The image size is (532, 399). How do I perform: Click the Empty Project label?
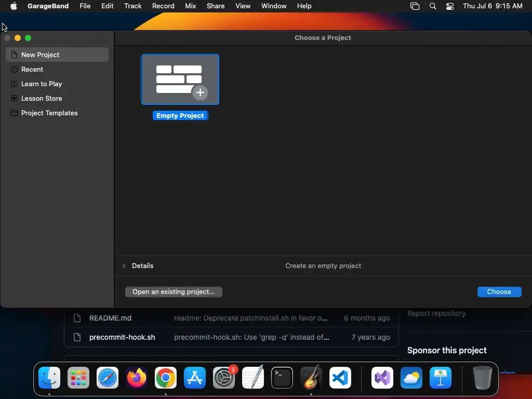[180, 116]
